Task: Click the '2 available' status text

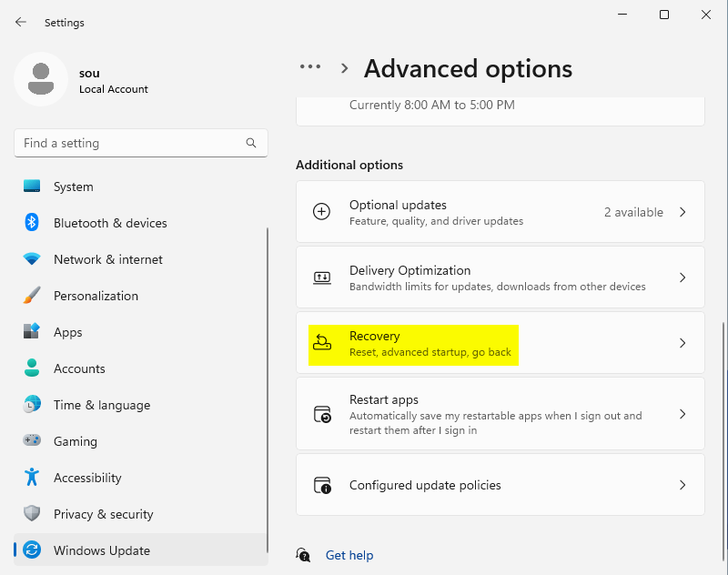Action: [x=633, y=212]
